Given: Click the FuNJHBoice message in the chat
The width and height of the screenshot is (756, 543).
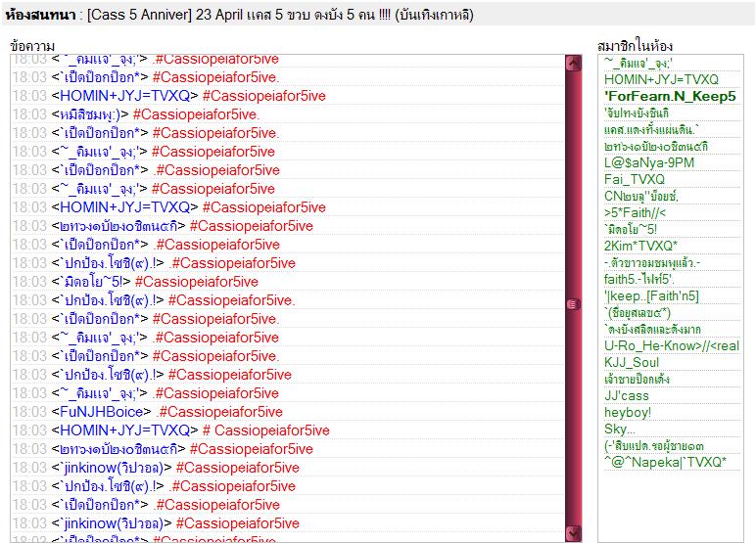Looking at the screenshot, I should click(x=287, y=412).
